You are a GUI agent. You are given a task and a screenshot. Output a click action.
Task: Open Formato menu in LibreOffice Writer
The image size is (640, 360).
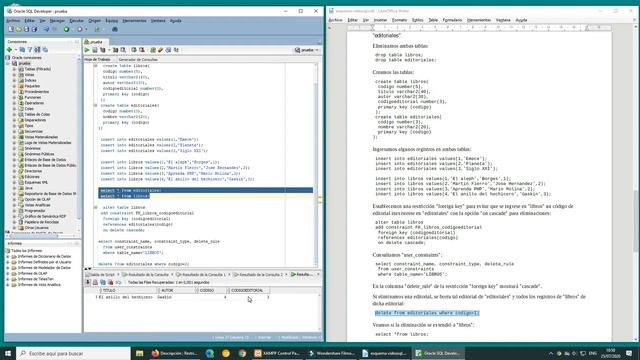pos(399,20)
